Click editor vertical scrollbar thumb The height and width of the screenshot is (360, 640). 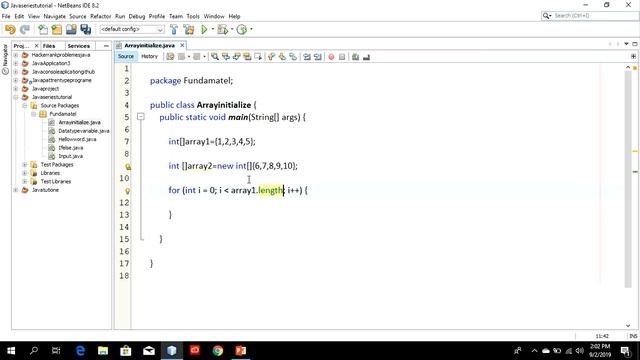[628, 180]
